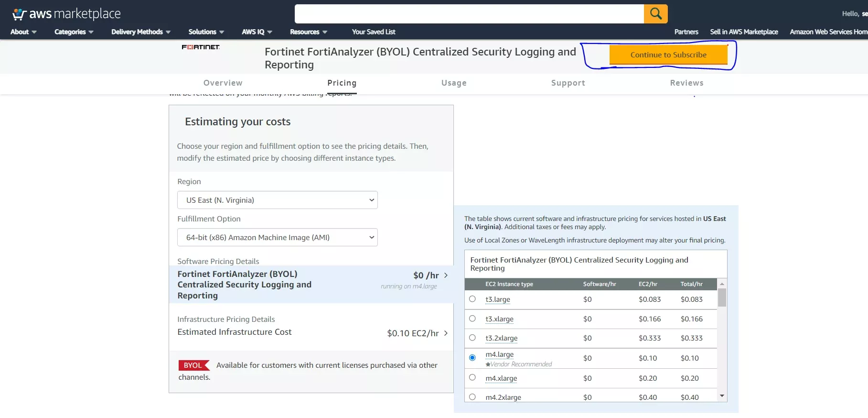The width and height of the screenshot is (868, 418).
Task: Expand the $0 /hr software pricing chevron
Action: point(446,275)
